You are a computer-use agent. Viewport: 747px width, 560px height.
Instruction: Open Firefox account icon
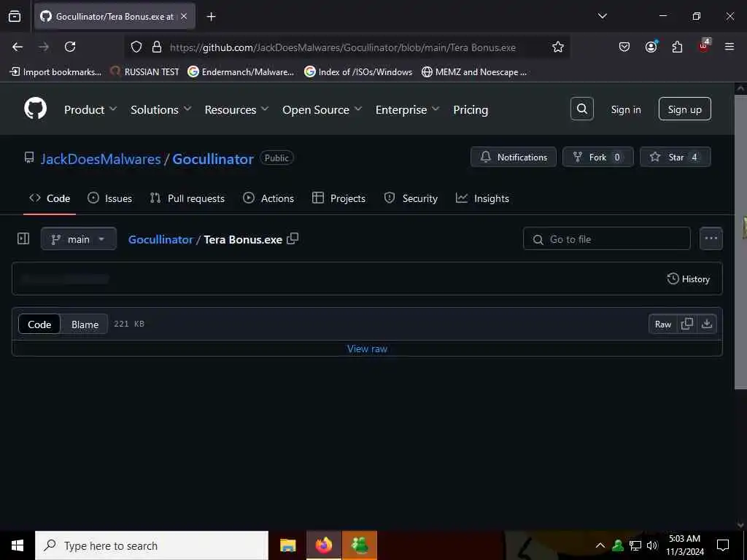tap(651, 47)
